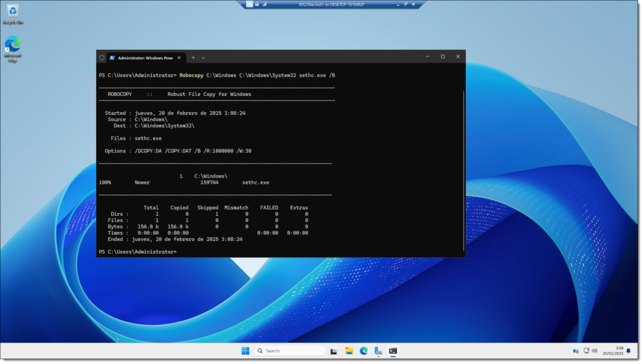Click the 'Robust File Copy for Windows' heading
Screen dimensions: 643x364
209,94
